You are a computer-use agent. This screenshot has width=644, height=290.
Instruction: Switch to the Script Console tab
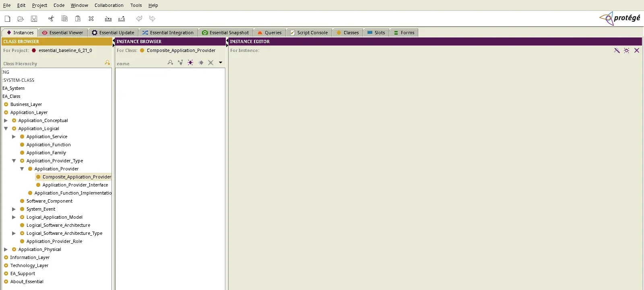coord(309,33)
